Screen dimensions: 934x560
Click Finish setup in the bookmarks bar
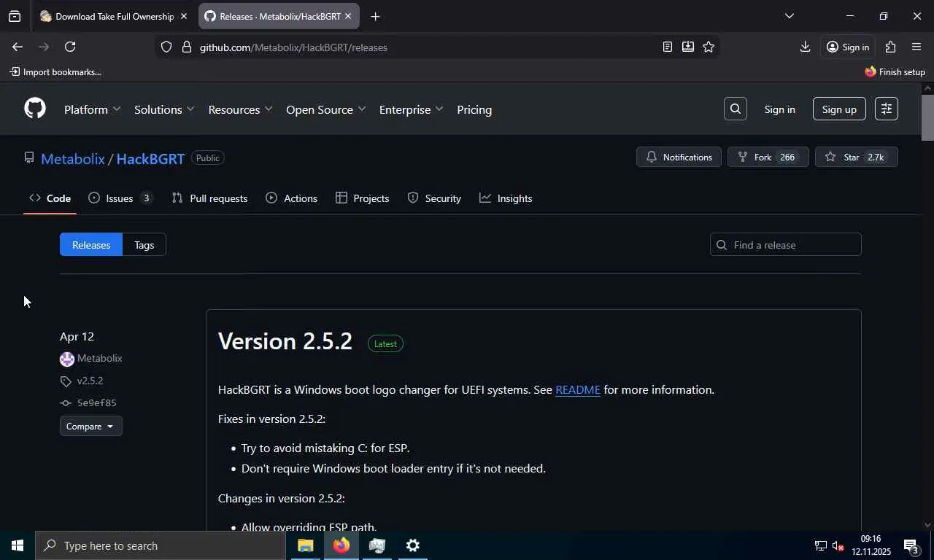tap(895, 71)
